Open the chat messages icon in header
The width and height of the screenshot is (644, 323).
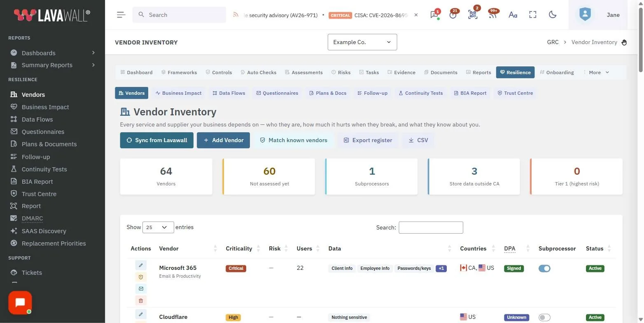[434, 15]
